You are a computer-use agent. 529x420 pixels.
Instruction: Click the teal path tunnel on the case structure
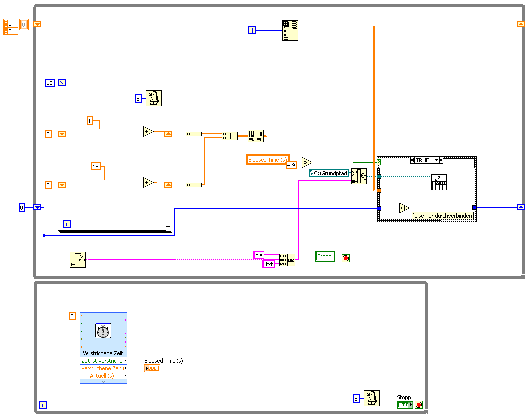tap(379, 176)
